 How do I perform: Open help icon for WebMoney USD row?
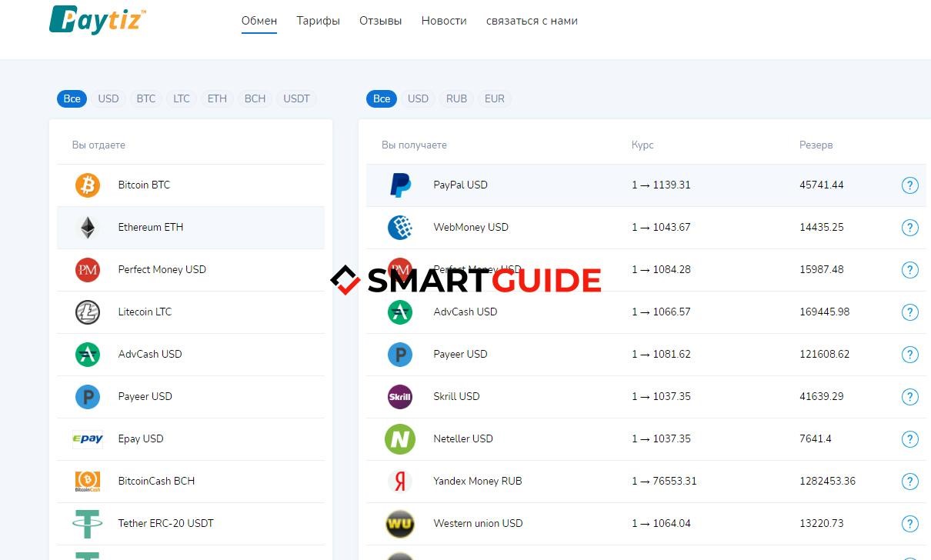(909, 228)
